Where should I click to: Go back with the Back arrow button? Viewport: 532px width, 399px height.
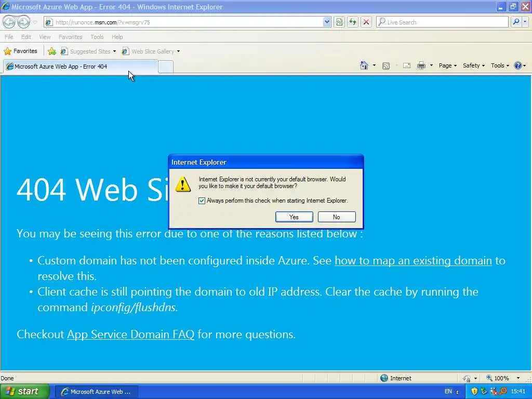click(x=9, y=22)
